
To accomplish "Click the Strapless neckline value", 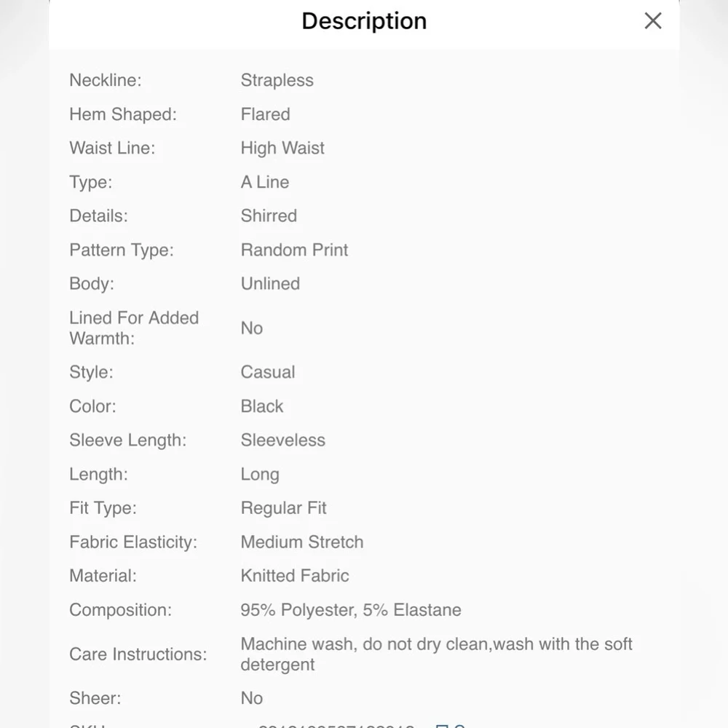I will (x=277, y=80).
